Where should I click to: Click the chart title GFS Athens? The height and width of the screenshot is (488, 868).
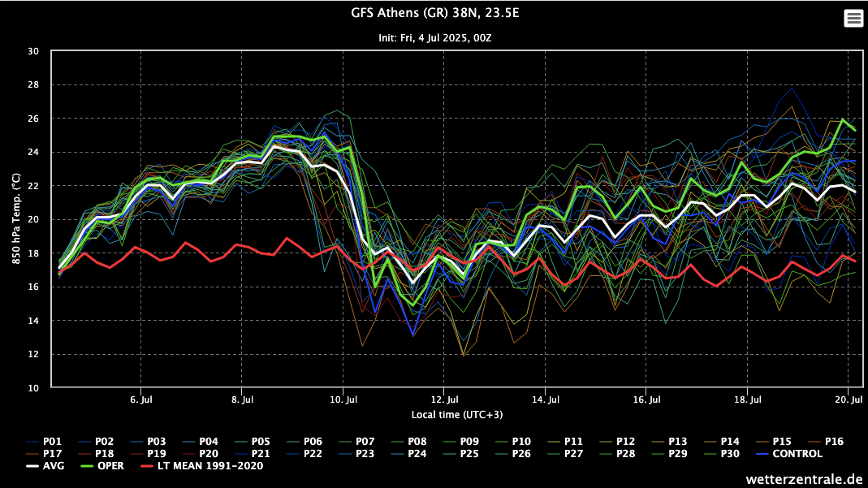click(x=434, y=13)
